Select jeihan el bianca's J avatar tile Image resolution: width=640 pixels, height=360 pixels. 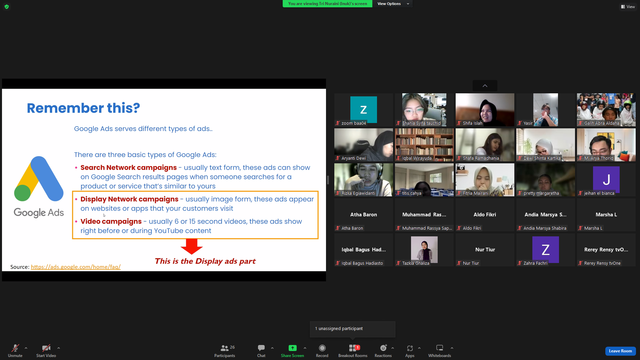point(606,180)
